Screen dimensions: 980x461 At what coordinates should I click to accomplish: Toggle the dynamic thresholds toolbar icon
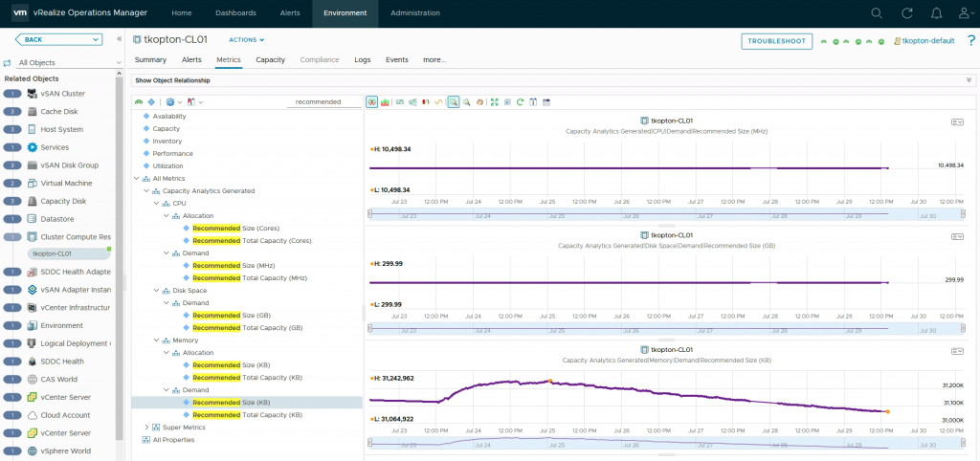(x=399, y=101)
